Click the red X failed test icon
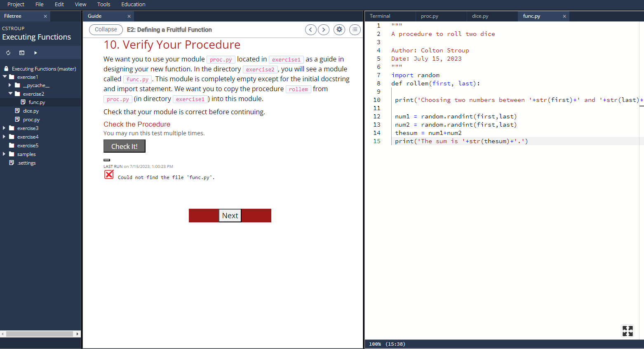This screenshot has width=644, height=349. pos(109,174)
